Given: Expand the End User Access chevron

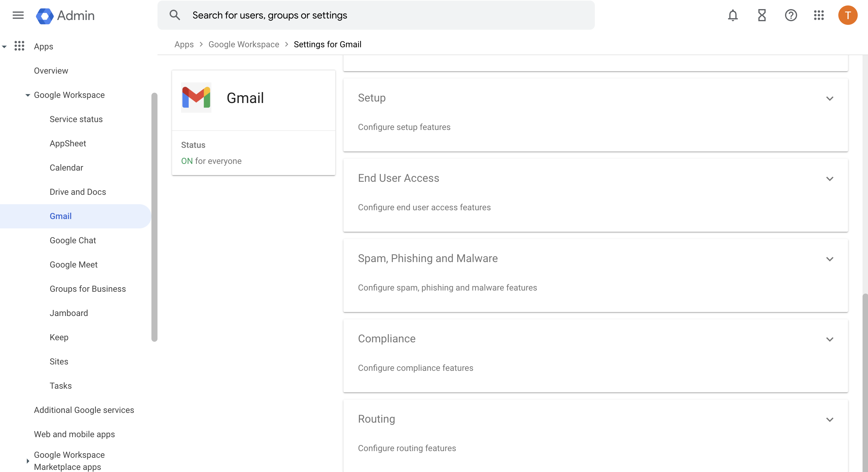Looking at the screenshot, I should (830, 179).
